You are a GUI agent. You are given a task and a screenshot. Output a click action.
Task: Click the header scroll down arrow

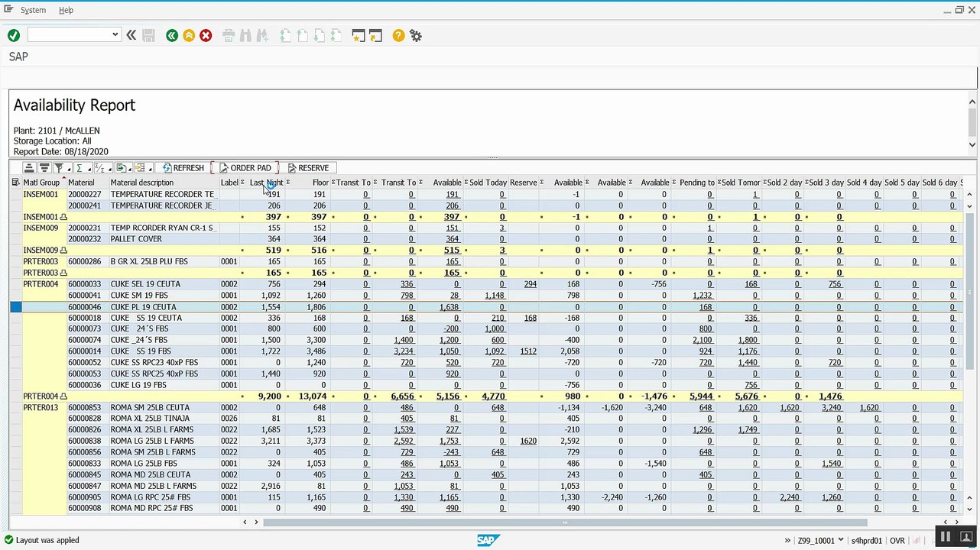coord(972,144)
